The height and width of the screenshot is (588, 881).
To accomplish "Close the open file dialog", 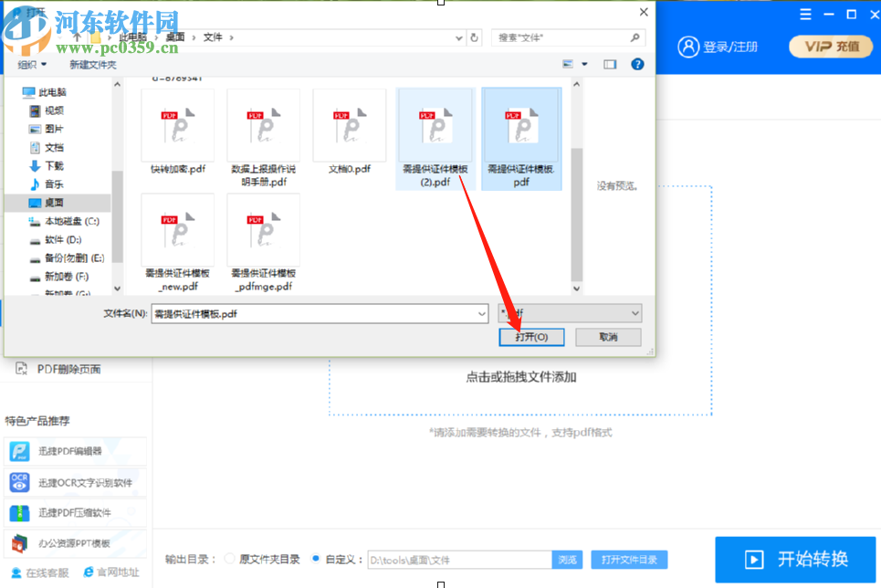I will [x=644, y=12].
